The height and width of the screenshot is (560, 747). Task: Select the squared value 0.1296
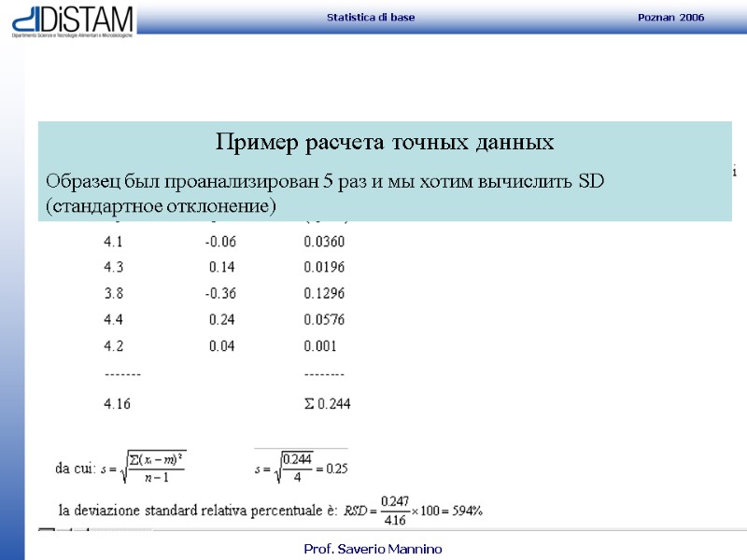point(324,293)
